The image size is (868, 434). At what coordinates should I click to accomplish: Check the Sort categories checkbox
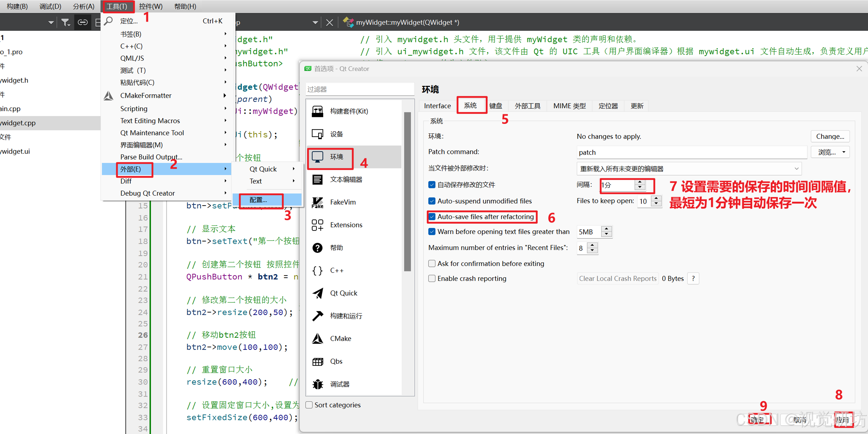(309, 405)
